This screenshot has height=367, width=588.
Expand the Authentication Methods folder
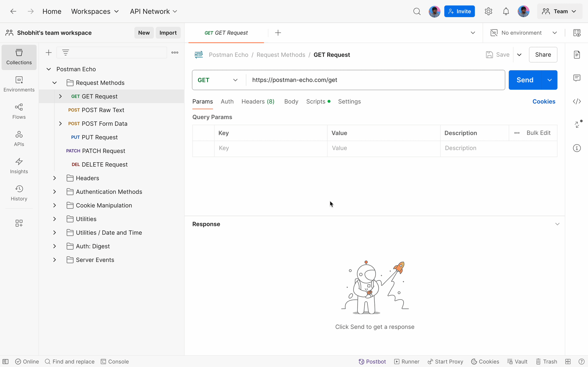point(54,191)
